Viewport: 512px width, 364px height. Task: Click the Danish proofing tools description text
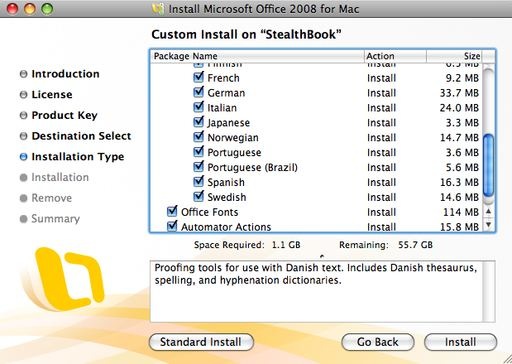coord(316,274)
